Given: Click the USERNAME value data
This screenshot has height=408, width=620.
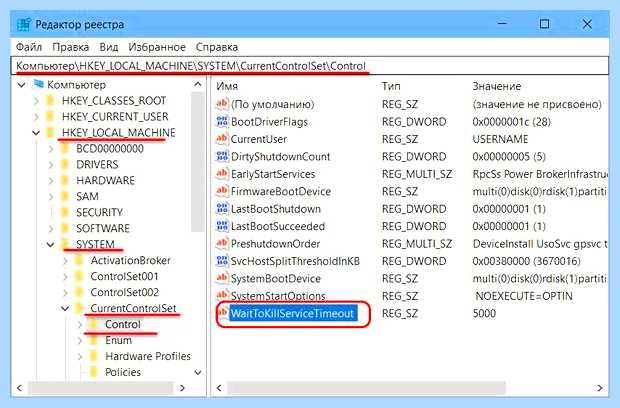Looking at the screenshot, I should (500, 139).
